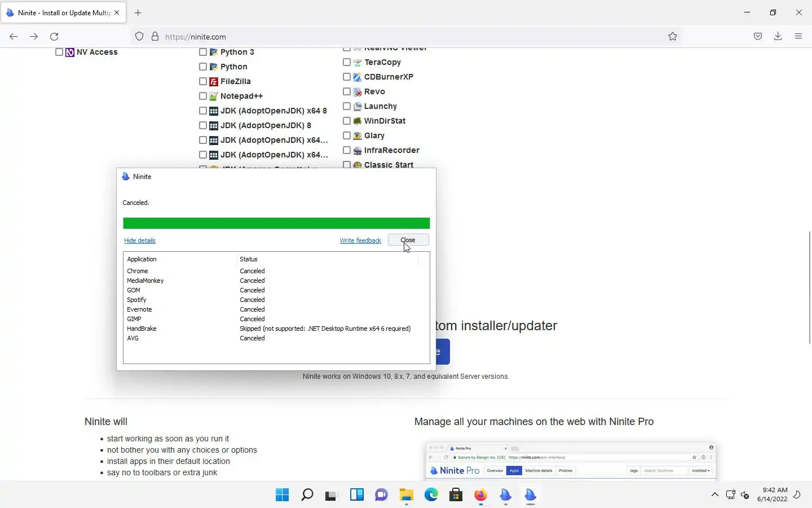Click the Revo app icon
The width and height of the screenshot is (812, 508).
pyautogui.click(x=358, y=91)
